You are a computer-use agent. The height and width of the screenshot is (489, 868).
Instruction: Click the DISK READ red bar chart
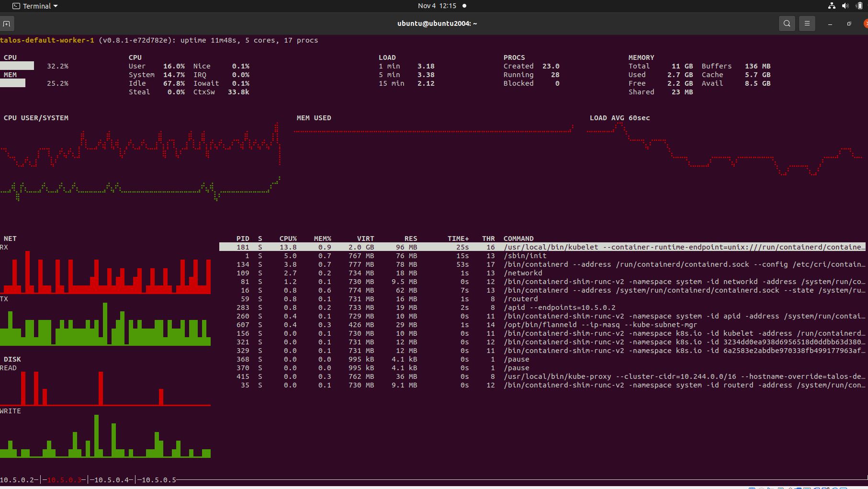(x=105, y=388)
